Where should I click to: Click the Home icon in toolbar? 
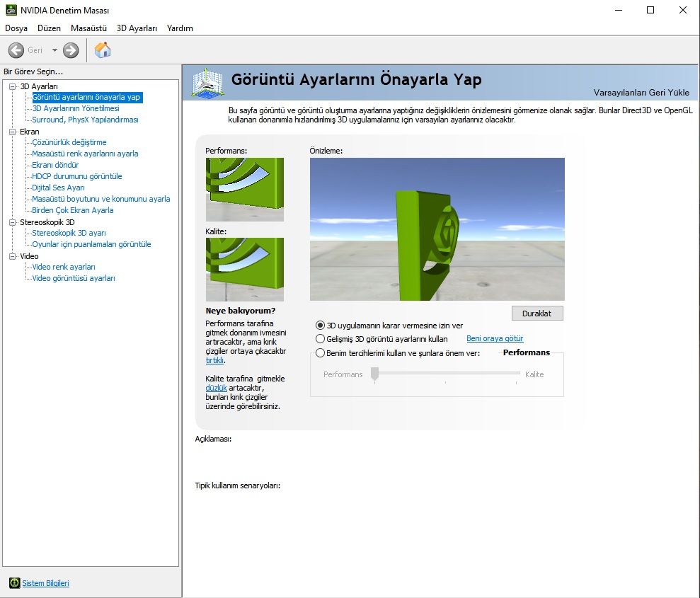tap(103, 50)
